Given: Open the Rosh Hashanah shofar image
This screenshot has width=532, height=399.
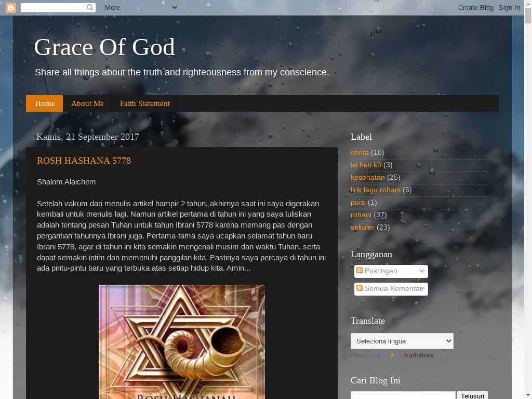Looking at the screenshot, I should click(x=182, y=342).
